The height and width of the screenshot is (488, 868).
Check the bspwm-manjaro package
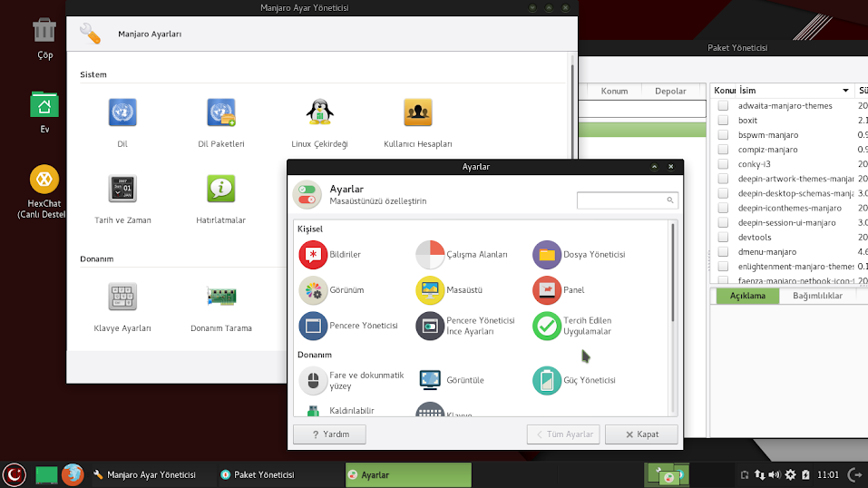point(723,134)
